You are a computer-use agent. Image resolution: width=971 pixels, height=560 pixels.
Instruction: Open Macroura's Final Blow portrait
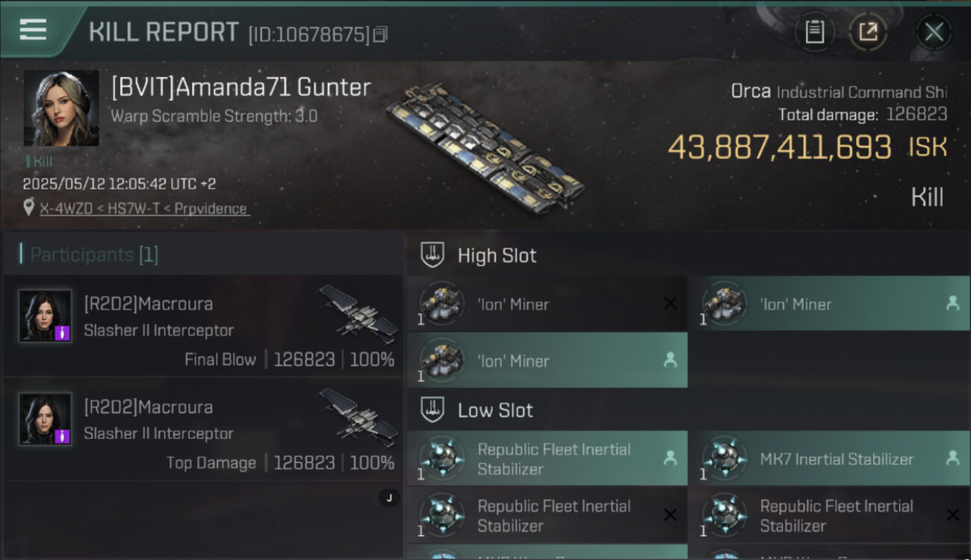[45, 316]
